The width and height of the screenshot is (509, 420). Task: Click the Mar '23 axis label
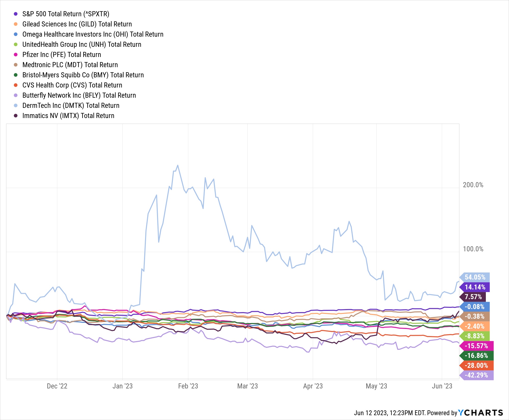point(247,386)
